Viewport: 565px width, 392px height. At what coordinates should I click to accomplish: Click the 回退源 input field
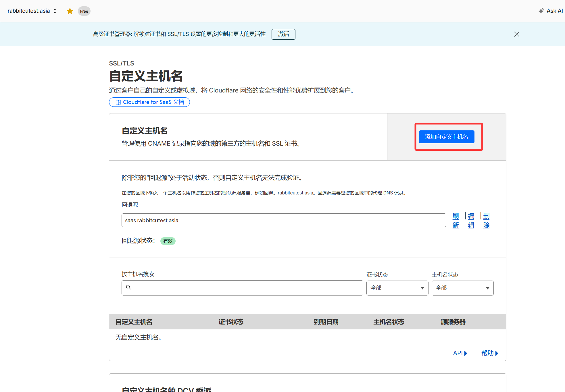pyautogui.click(x=283, y=220)
